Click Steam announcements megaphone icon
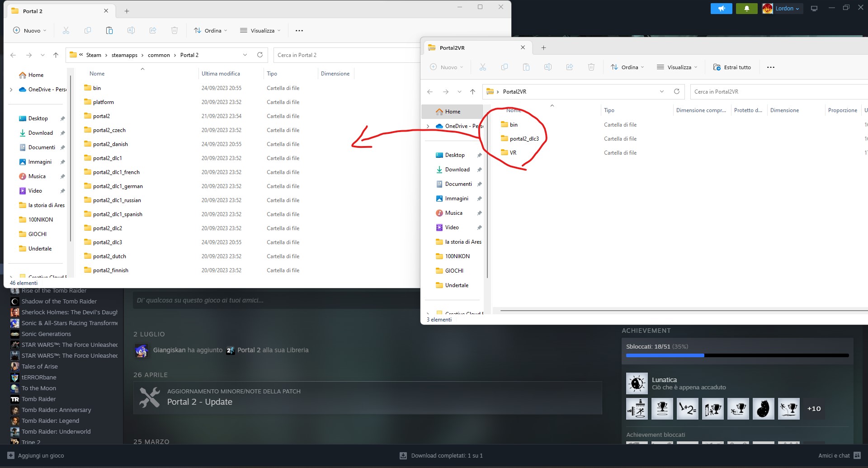This screenshot has height=468, width=868. [x=722, y=8]
